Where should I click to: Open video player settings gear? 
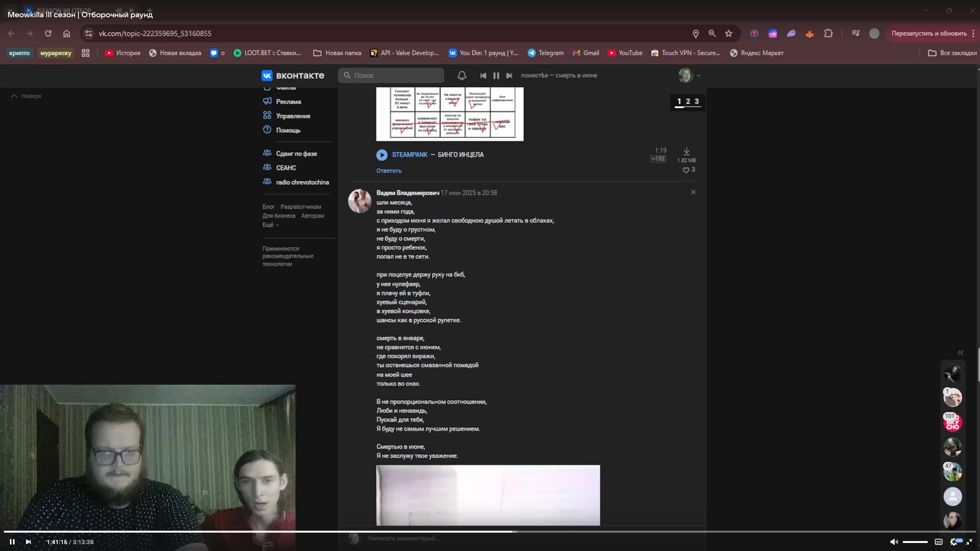tap(953, 542)
